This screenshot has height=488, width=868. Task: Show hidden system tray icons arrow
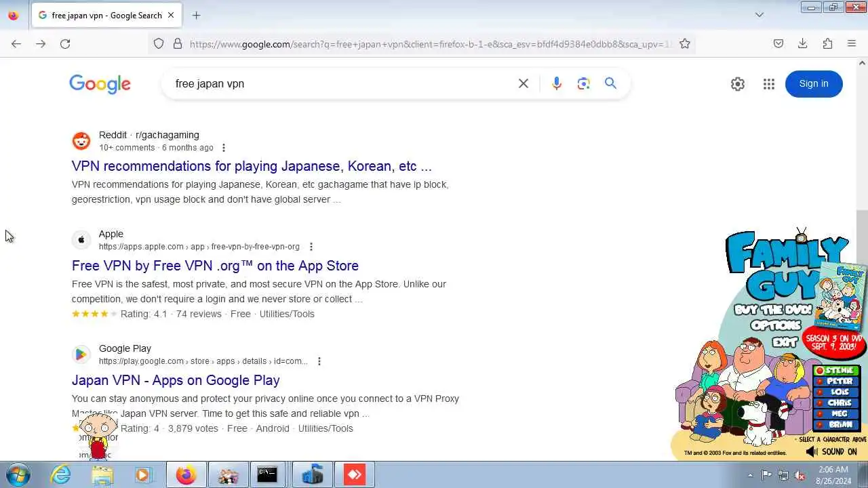(x=750, y=475)
